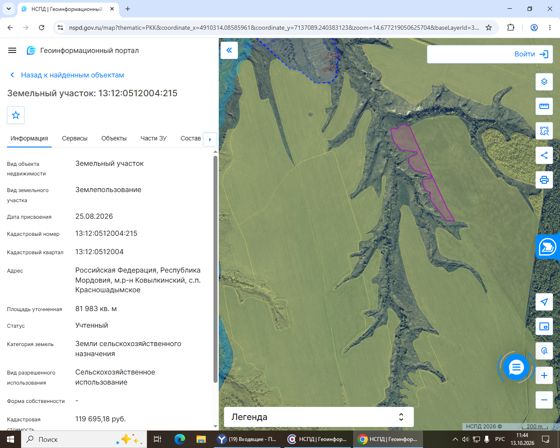
Task: Toggle the overview mini-map icon
Action: 544,326
